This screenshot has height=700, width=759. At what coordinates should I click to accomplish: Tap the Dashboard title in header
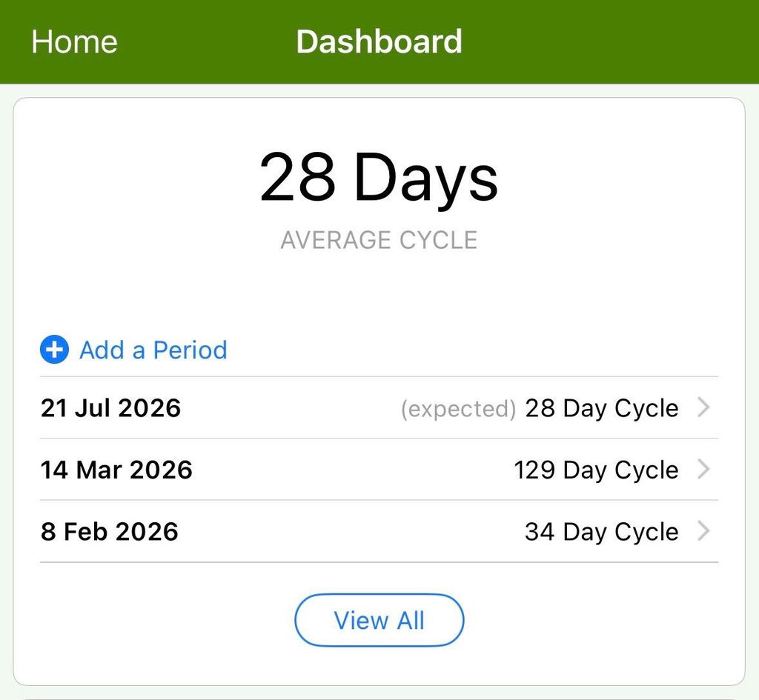click(x=379, y=41)
